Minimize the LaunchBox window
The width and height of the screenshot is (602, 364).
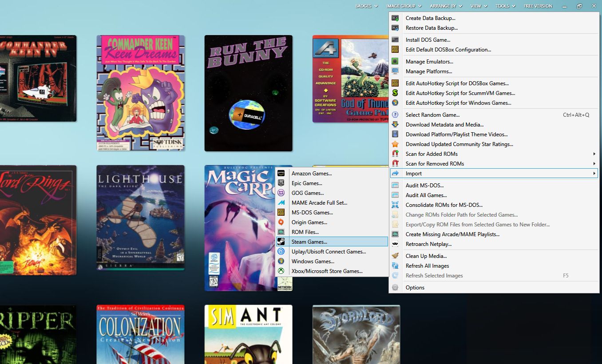click(x=564, y=6)
